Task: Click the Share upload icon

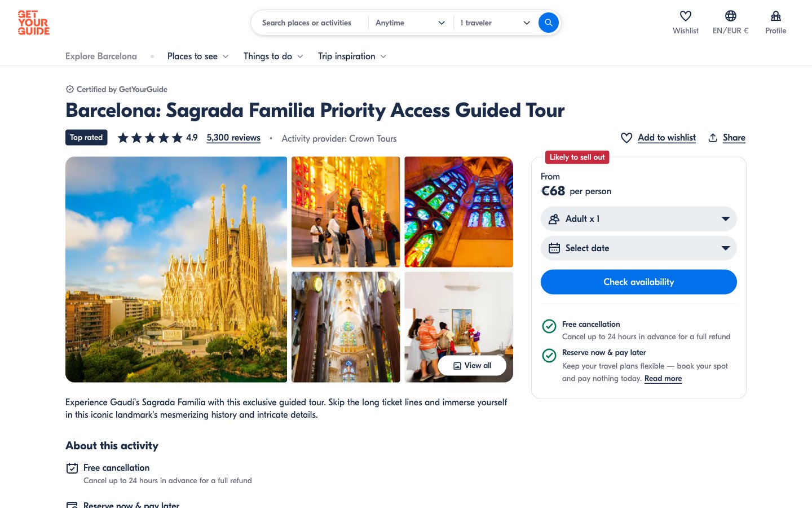Action: [x=713, y=138]
